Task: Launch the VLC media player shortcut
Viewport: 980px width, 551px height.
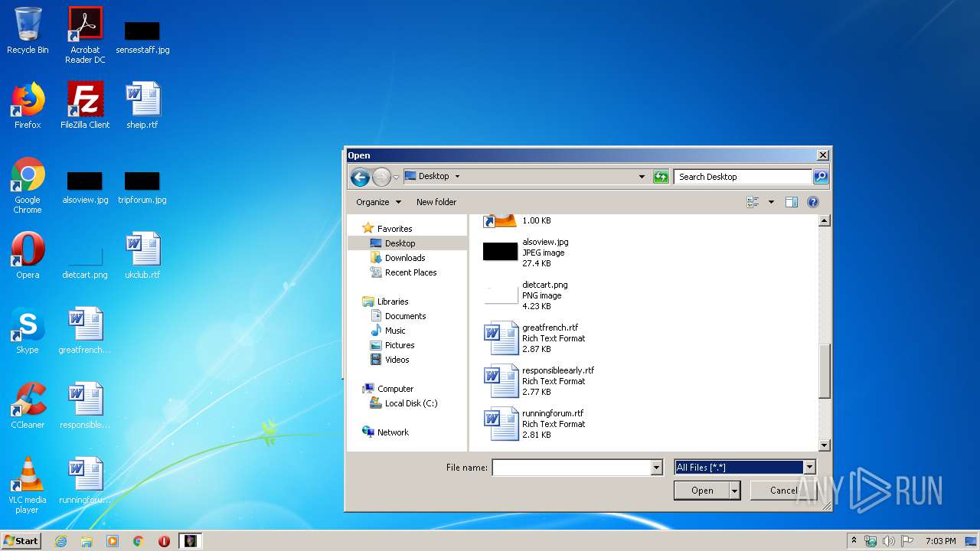Action: [x=28, y=485]
